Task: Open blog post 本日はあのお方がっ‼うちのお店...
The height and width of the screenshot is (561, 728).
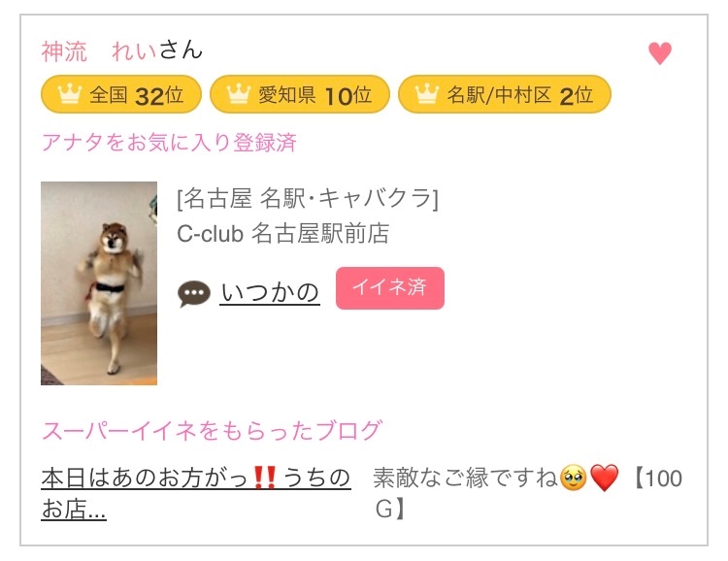Action: (195, 494)
